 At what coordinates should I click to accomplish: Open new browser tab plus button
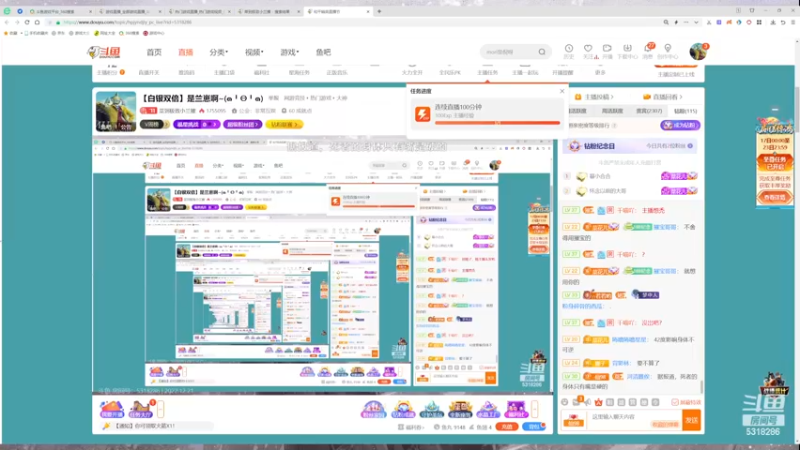(x=379, y=11)
